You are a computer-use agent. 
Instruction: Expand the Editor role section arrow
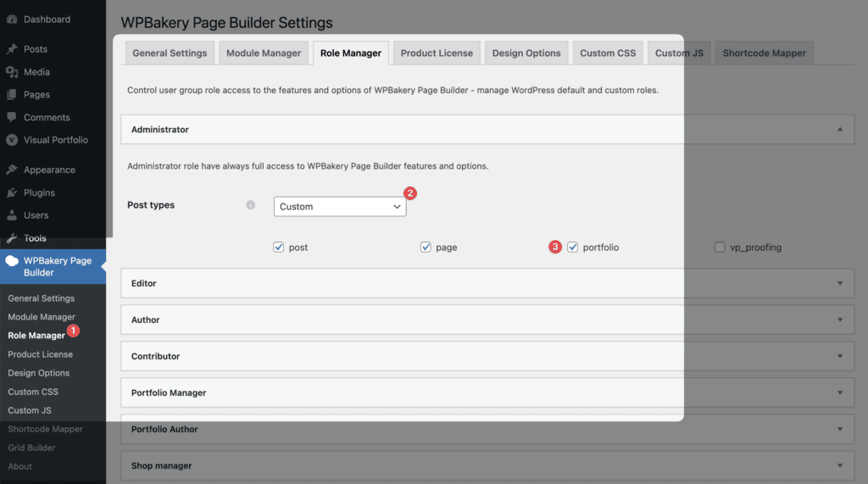(x=840, y=283)
